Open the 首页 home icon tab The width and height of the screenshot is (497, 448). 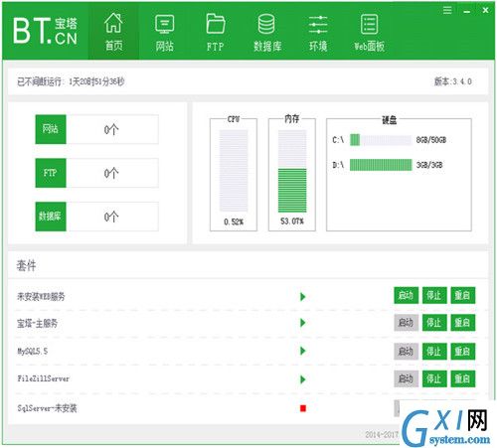click(x=113, y=32)
